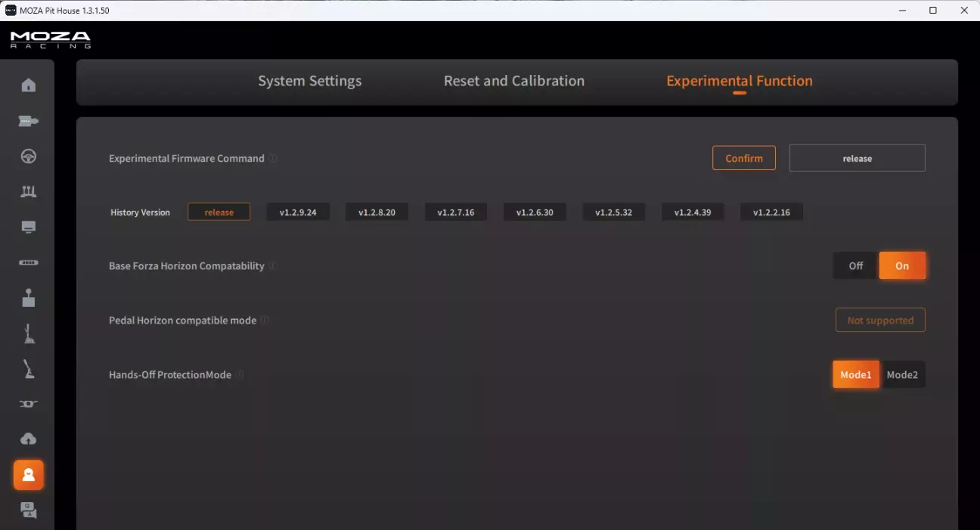Click the Experimental Firmware Command label
980x530 pixels.
click(x=187, y=159)
